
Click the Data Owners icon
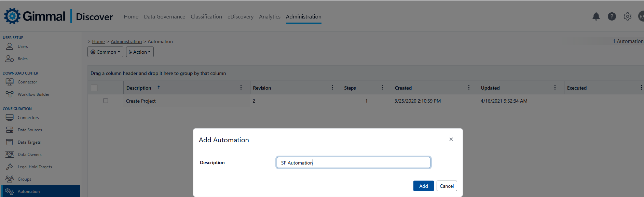[x=10, y=155]
